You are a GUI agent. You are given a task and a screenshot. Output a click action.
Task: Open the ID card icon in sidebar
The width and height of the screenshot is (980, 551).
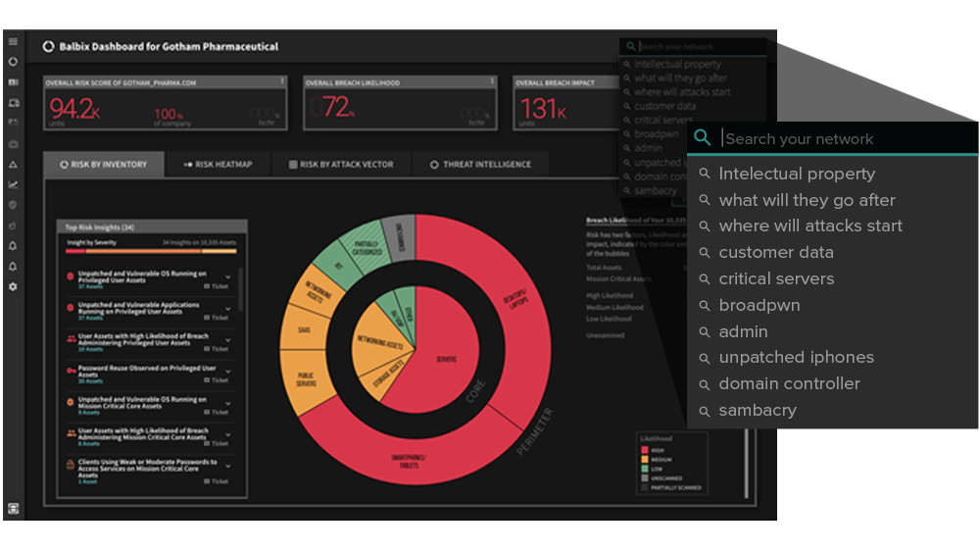pyautogui.click(x=13, y=82)
